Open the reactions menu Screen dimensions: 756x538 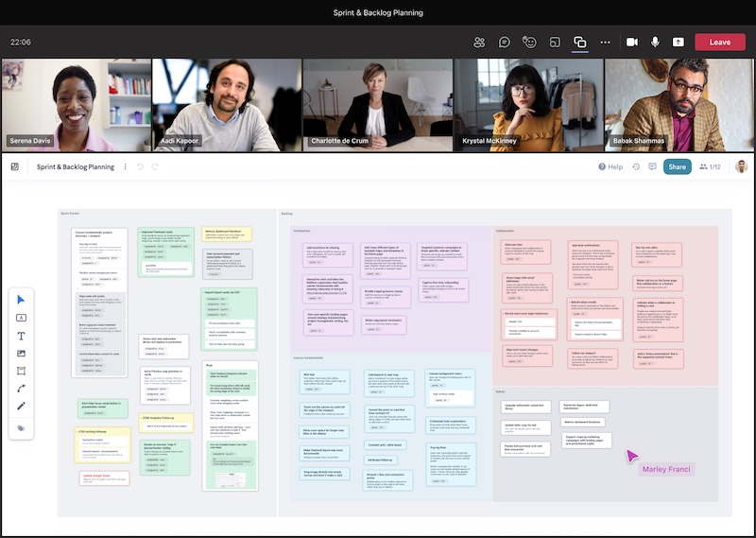pos(529,43)
